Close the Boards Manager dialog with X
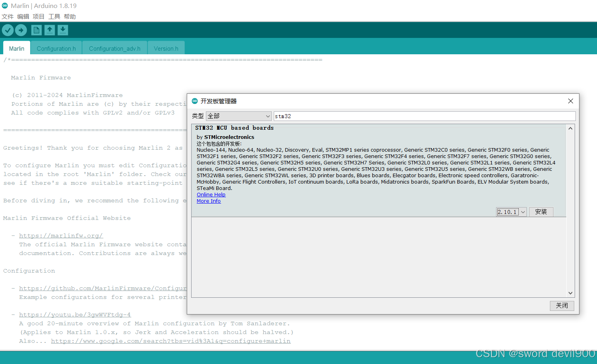Image resolution: width=597 pixels, height=364 pixels. pyautogui.click(x=571, y=101)
